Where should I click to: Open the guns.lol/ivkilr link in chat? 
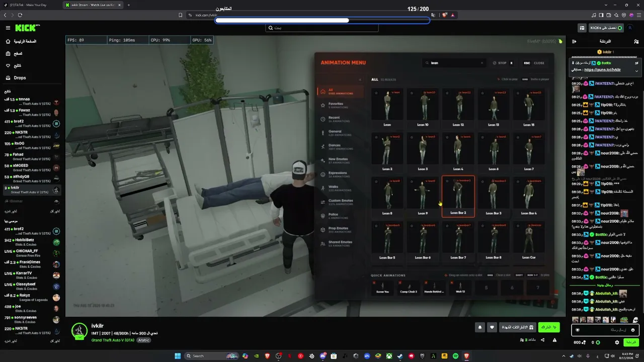(x=602, y=70)
